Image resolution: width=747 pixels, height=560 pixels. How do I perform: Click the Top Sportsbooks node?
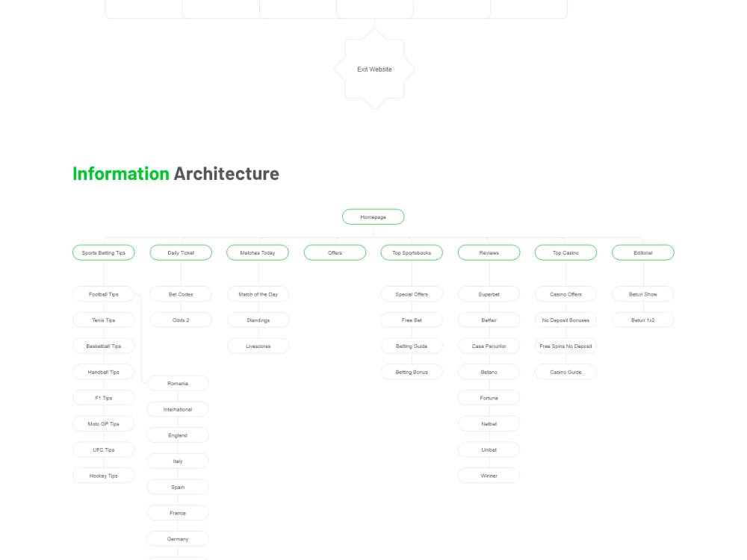coord(412,252)
